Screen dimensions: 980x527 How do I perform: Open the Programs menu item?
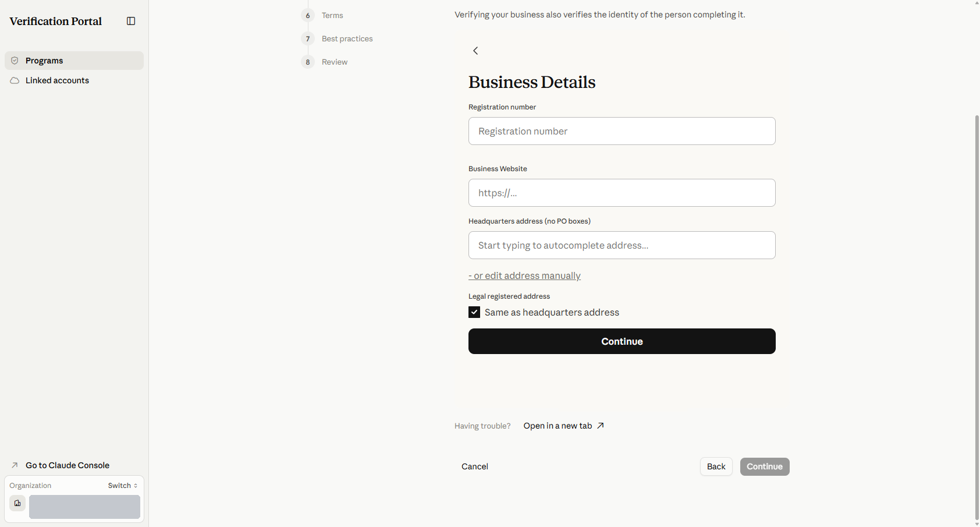[74, 61]
